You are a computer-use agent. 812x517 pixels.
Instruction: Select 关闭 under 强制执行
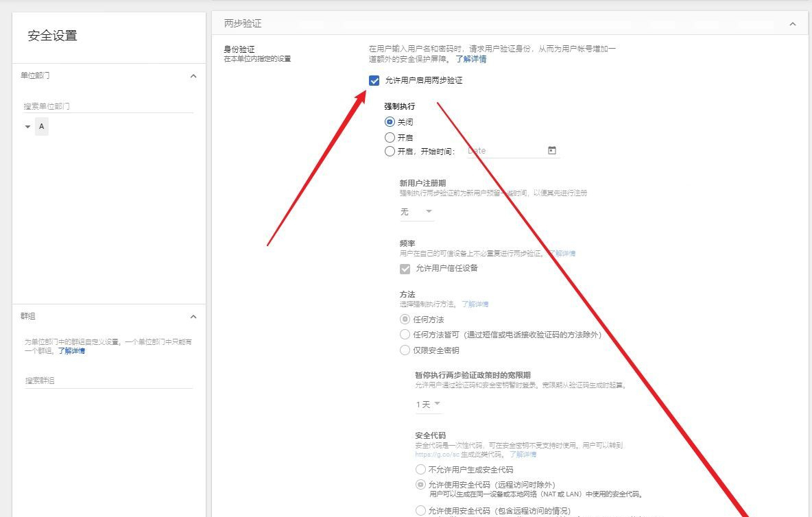coord(390,122)
